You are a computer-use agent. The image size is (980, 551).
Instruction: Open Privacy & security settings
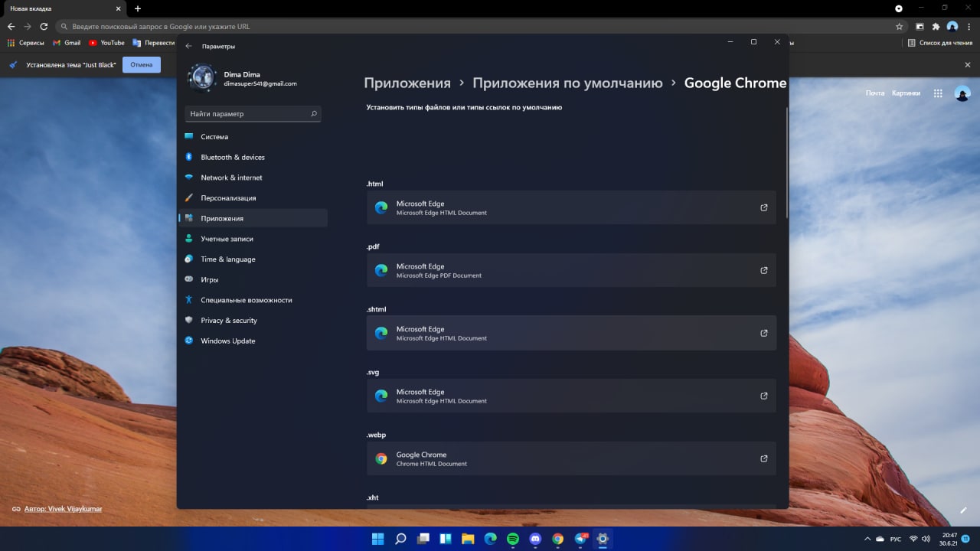253,321
